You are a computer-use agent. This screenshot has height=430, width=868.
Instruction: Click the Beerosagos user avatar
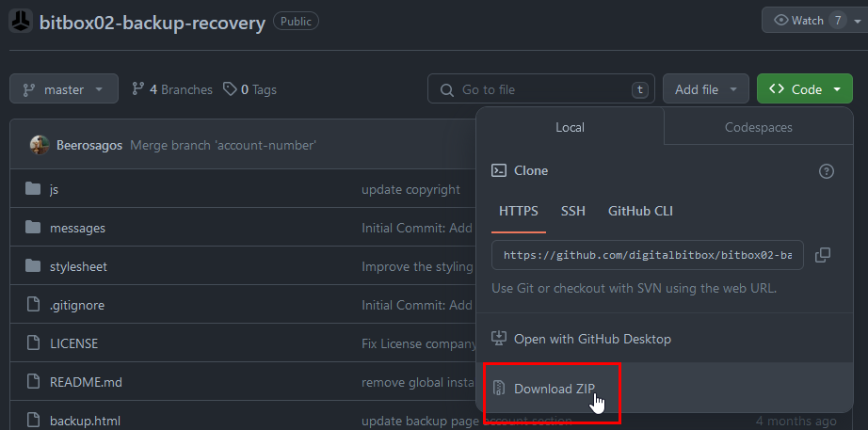(x=40, y=145)
